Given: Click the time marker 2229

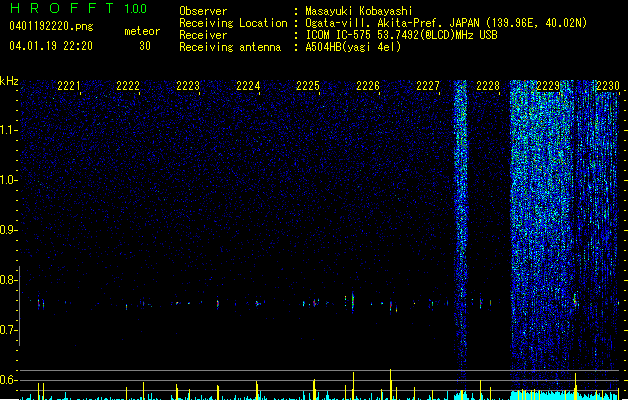Looking at the screenshot, I should click(548, 86).
